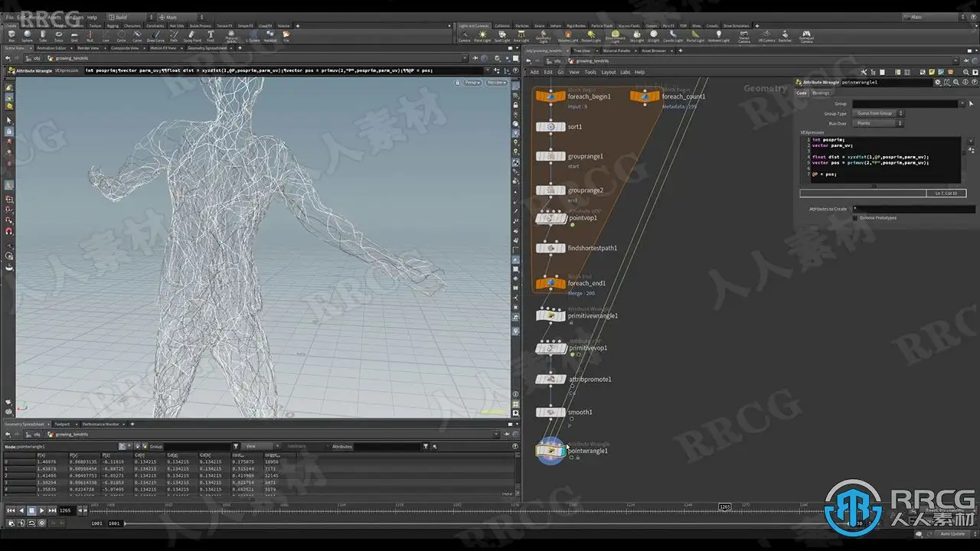Select the pointwrangle1 node icon

coord(550,451)
